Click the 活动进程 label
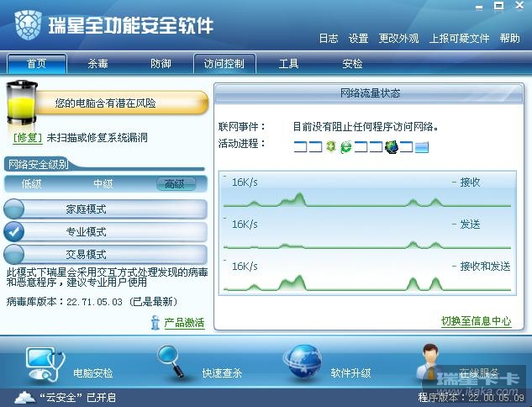Screen dimensions: 532x407 click(x=241, y=143)
